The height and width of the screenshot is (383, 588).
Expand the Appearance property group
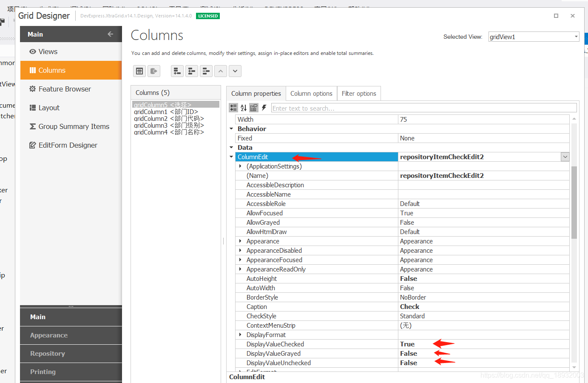click(x=241, y=241)
